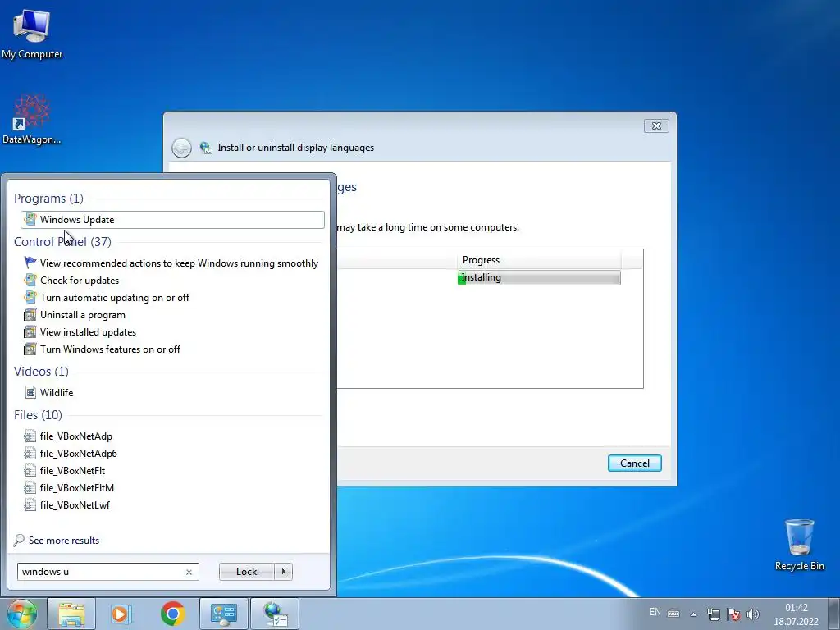The width and height of the screenshot is (840, 630).
Task: Click the Control Panel (37) group header
Action: [x=62, y=242]
